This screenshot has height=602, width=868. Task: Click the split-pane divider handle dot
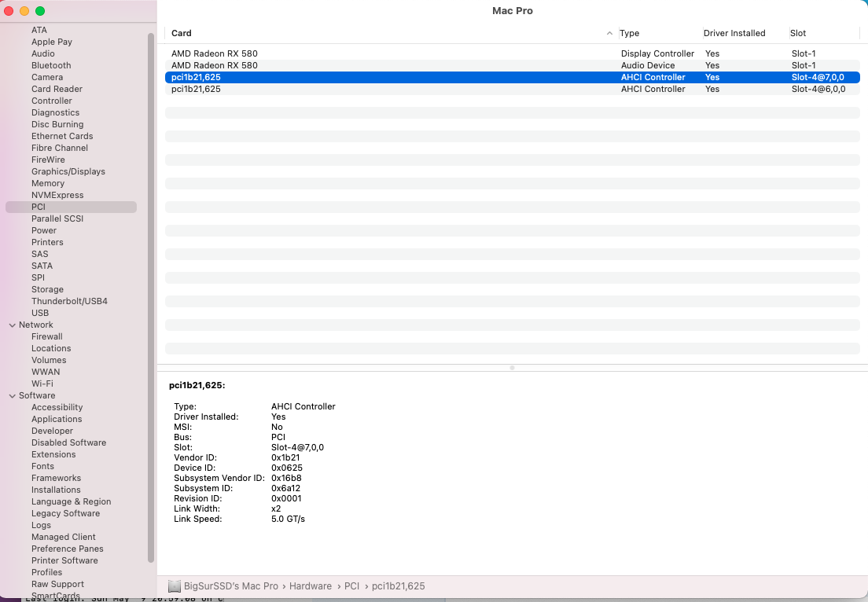[x=512, y=368]
